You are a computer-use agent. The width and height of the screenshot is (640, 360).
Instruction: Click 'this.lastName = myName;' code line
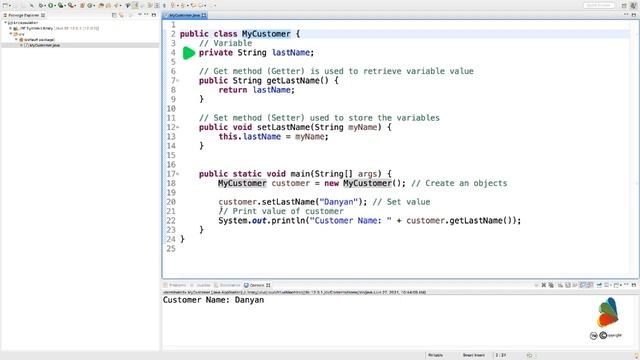[273, 136]
